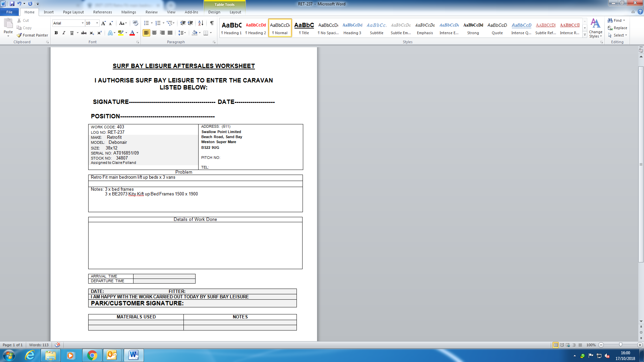Start a bulleted list
Screen dimensions: 644x362
click(x=146, y=23)
